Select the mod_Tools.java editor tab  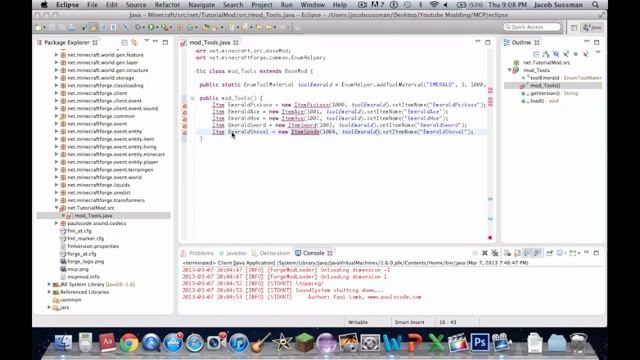[x=210, y=42]
